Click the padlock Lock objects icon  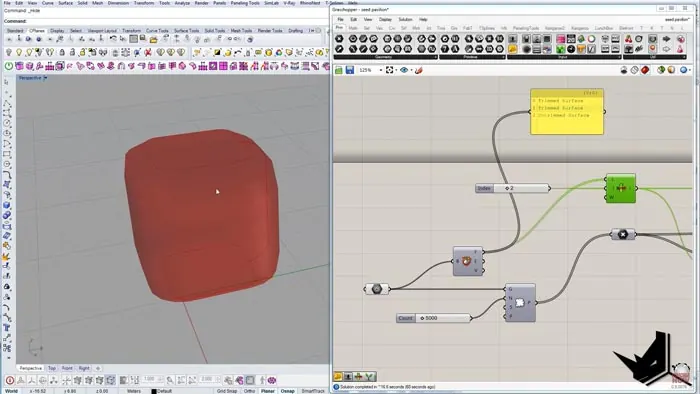pyautogui.click(x=62, y=53)
